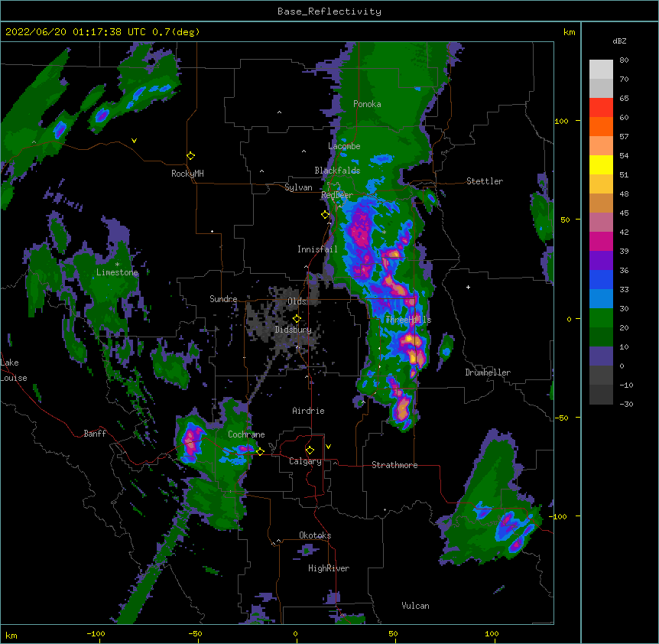Click the yellow station marker at RedDeer

pyautogui.click(x=326, y=215)
